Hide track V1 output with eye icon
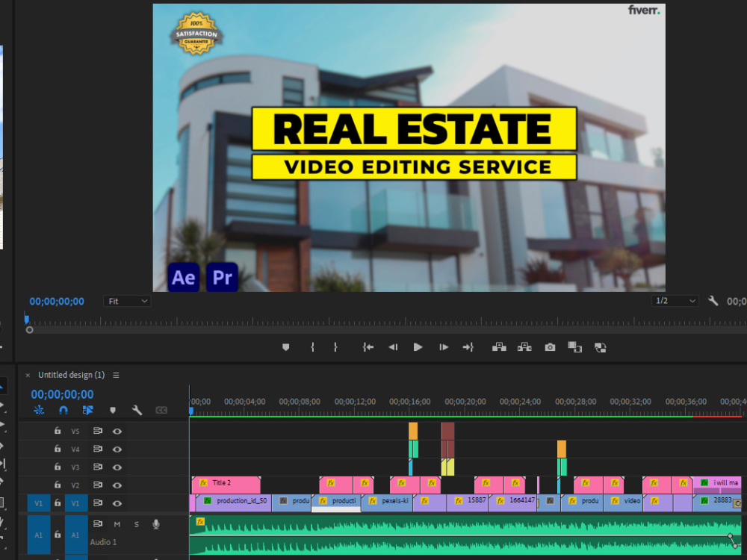The image size is (747, 560). 117,503
